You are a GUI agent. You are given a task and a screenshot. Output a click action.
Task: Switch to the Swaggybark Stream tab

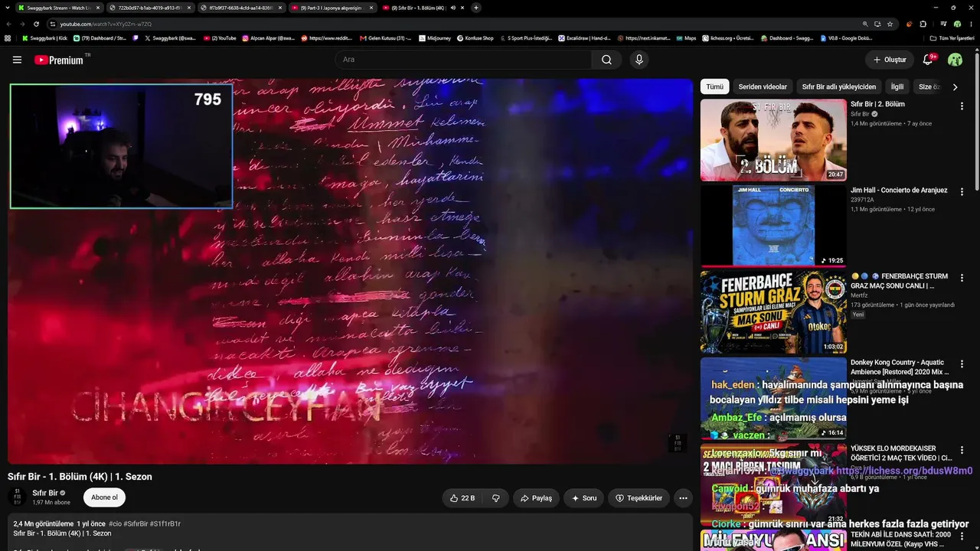point(58,8)
